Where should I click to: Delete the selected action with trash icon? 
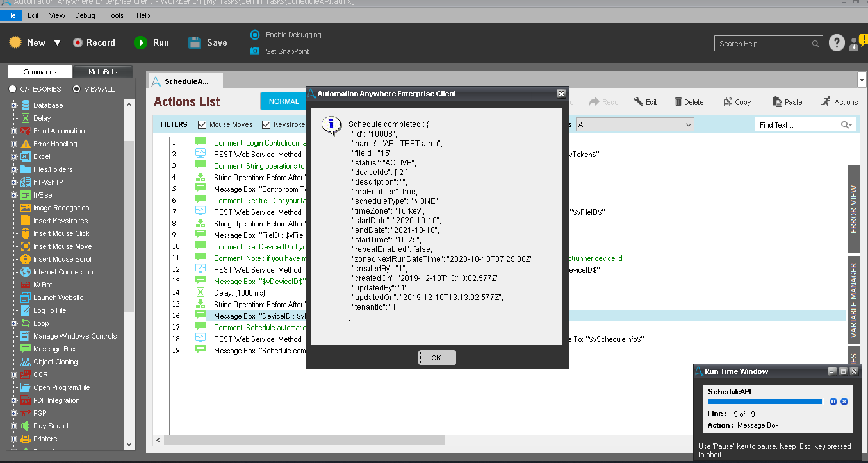point(678,101)
